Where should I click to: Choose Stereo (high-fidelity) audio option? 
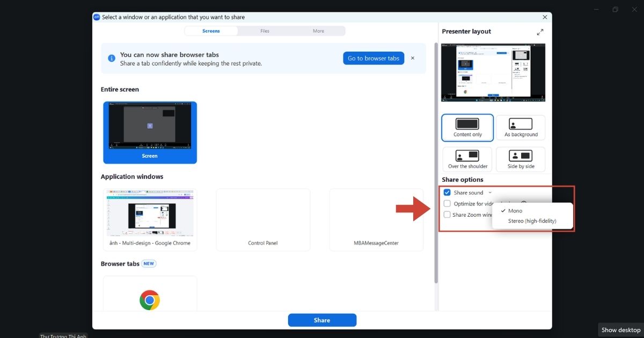(532, 221)
